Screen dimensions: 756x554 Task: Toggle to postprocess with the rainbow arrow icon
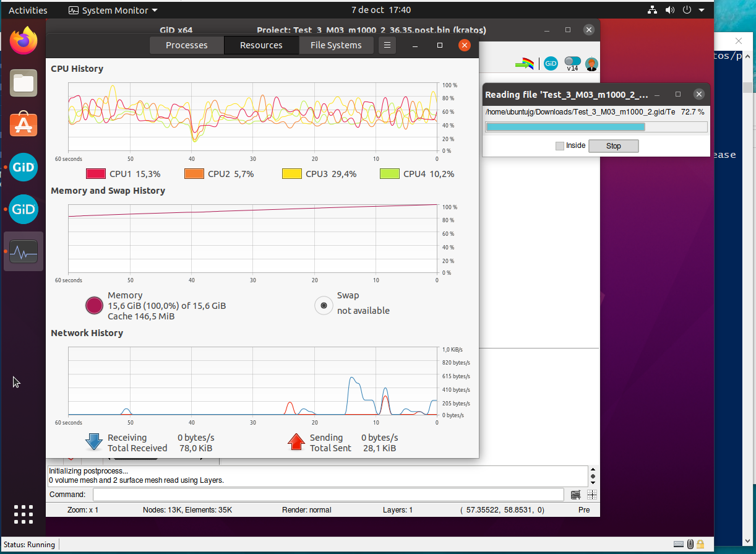pos(525,63)
